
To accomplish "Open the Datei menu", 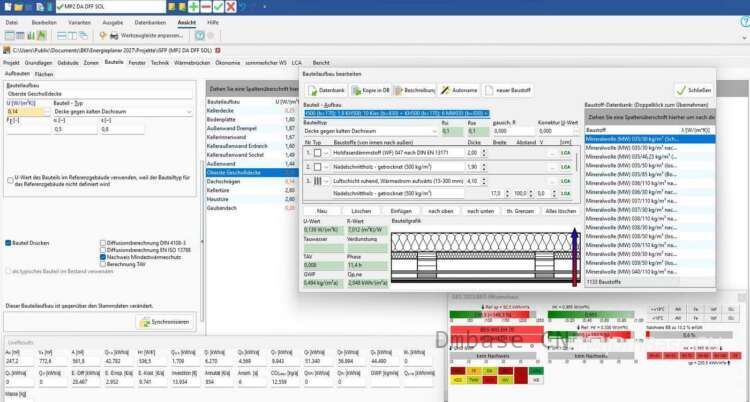I will click(12, 22).
